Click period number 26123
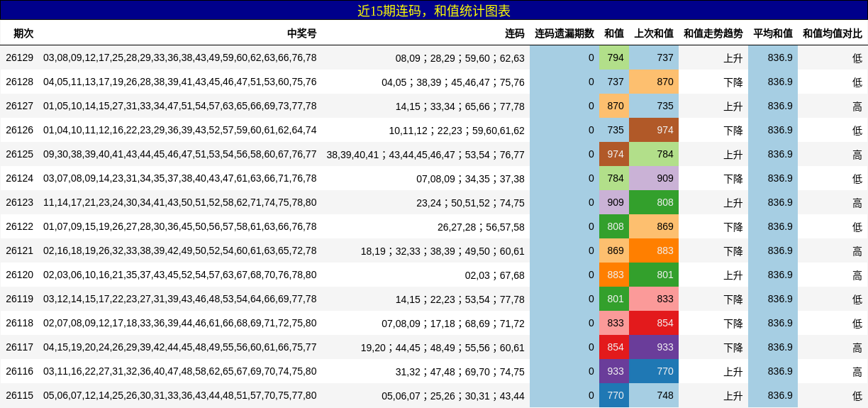868x408 pixels. [x=19, y=202]
